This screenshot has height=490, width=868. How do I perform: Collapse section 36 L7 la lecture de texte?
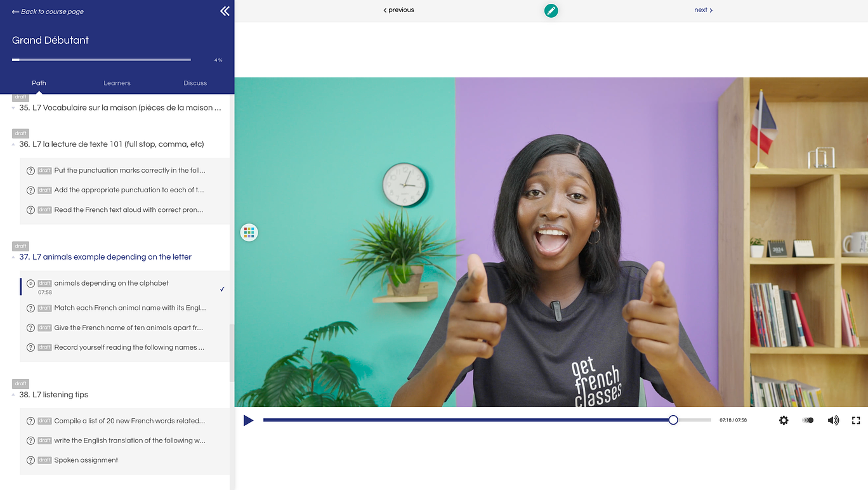point(14,145)
